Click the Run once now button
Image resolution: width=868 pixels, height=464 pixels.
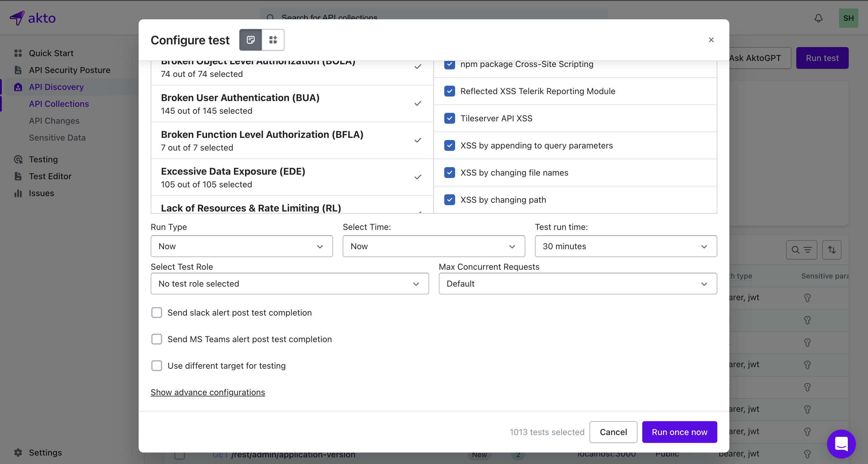pos(679,432)
